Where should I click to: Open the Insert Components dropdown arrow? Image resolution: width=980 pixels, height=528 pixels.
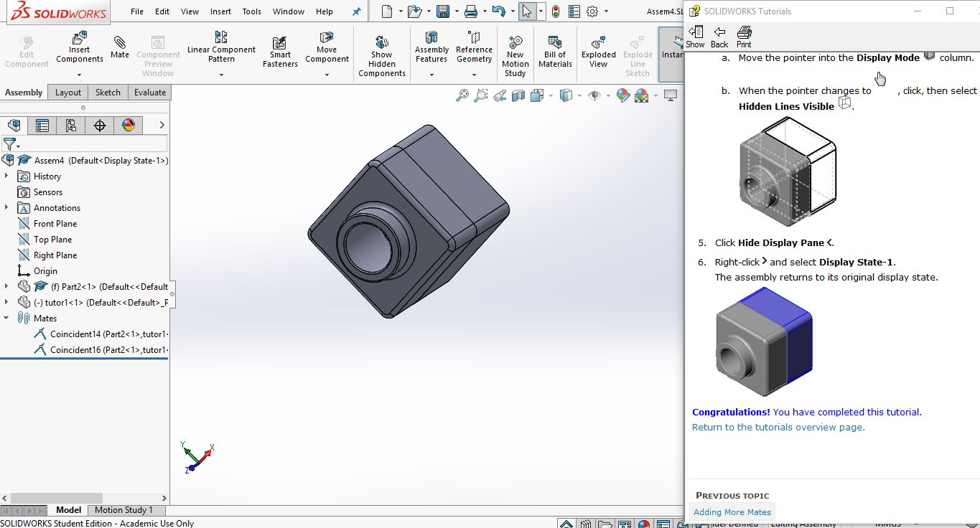79,75
